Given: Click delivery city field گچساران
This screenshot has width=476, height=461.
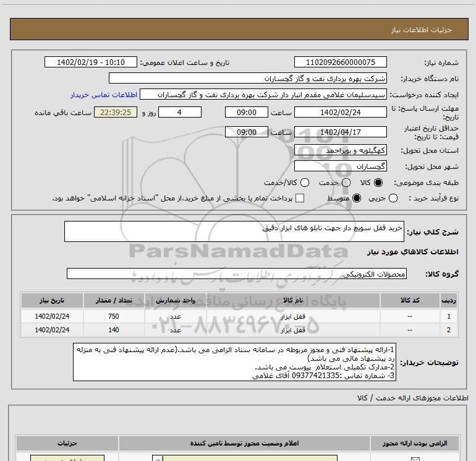Looking at the screenshot, I should [x=340, y=166].
